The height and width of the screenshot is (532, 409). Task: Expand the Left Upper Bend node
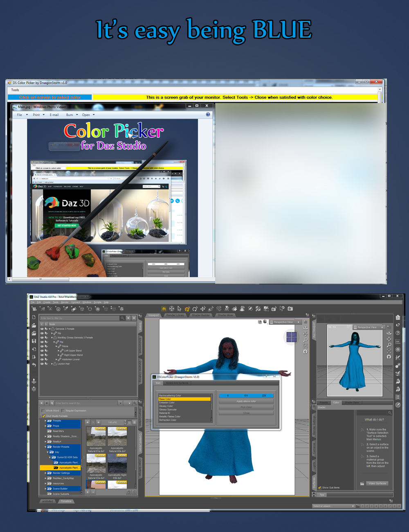(59, 351)
